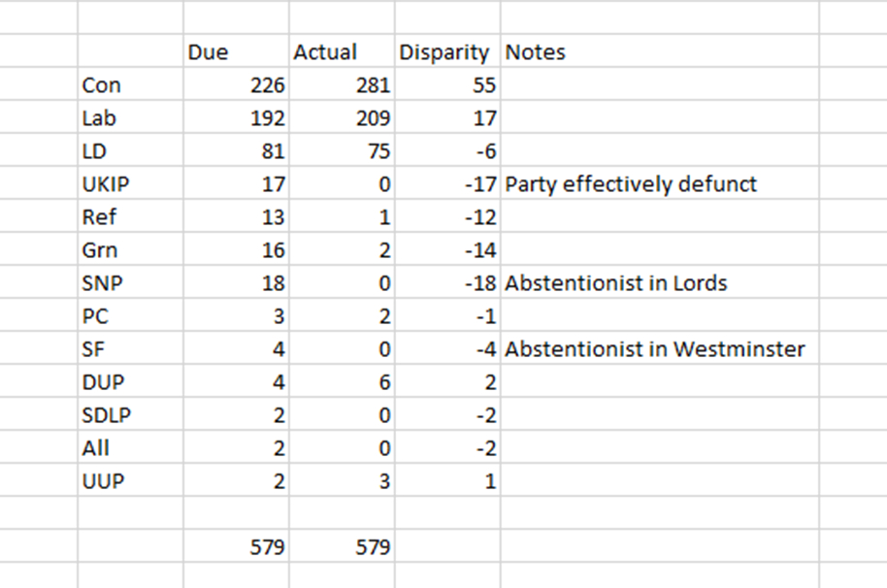
Task: Click the LD Due cell showing 81
Action: point(236,151)
